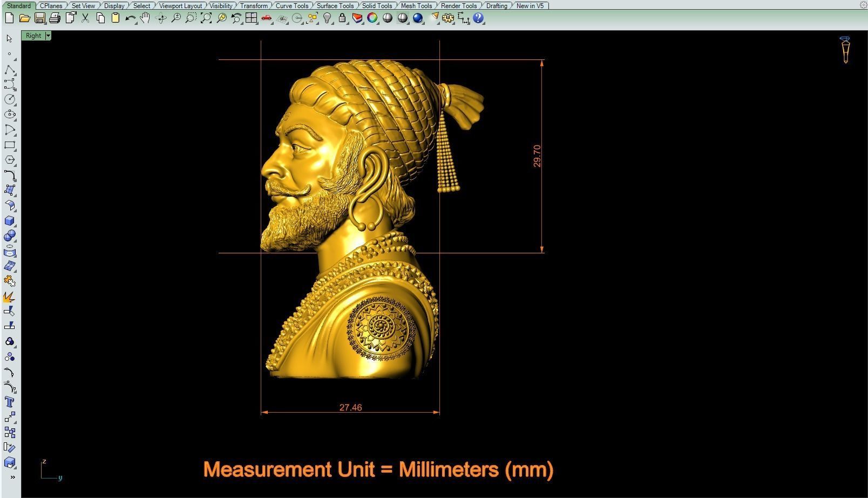Screen dimensions: 868x498
Task: Save the model with floppy disk icon
Action: click(39, 18)
